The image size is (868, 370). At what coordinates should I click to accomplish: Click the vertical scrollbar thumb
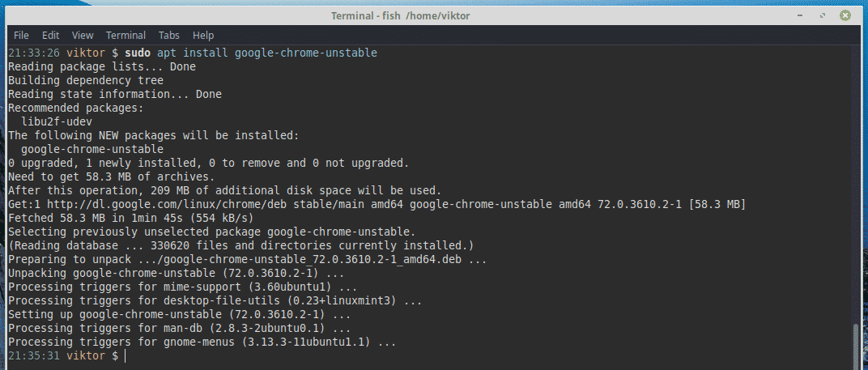pyautogui.click(x=857, y=343)
